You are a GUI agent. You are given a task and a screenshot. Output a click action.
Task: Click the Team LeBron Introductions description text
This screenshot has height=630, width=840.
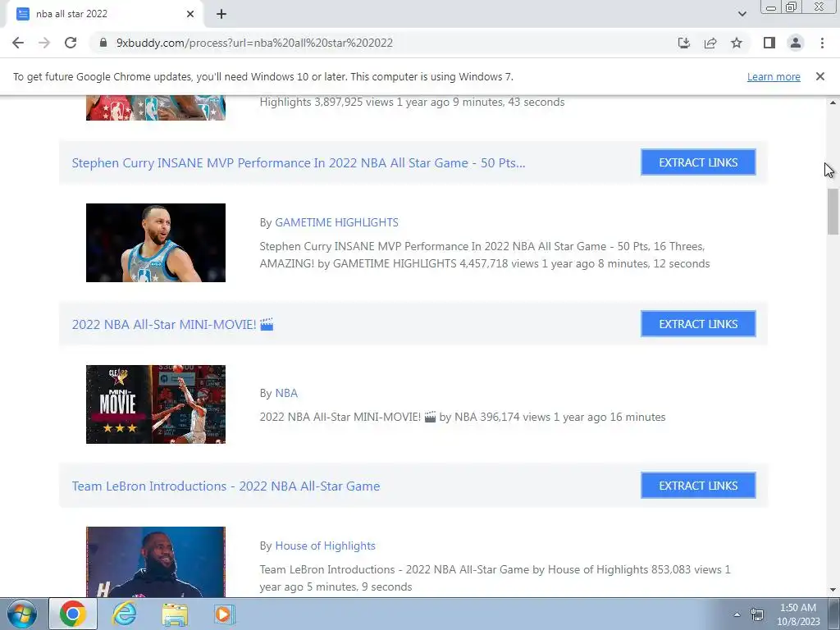tap(495, 578)
